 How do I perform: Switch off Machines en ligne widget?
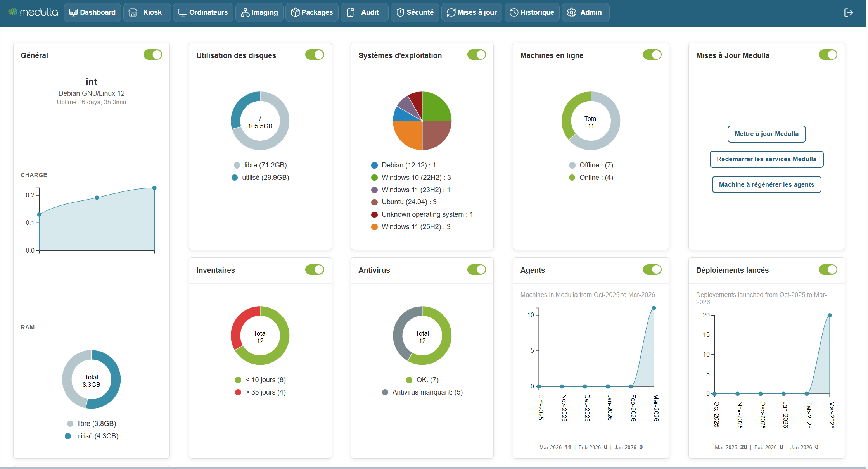pyautogui.click(x=652, y=55)
